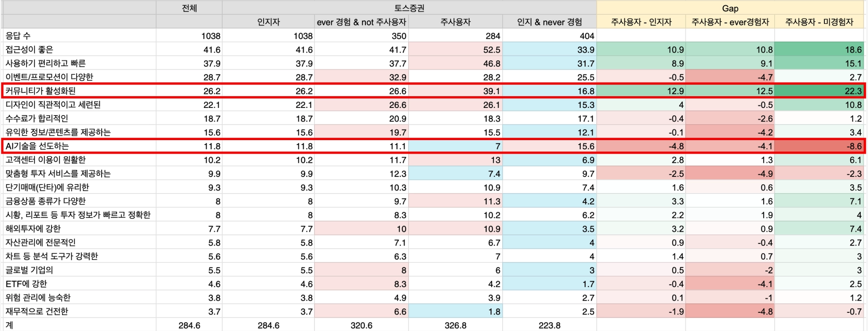868x331 pixels.
Task: Select the yellow Gap header cell
Action: [730, 8]
